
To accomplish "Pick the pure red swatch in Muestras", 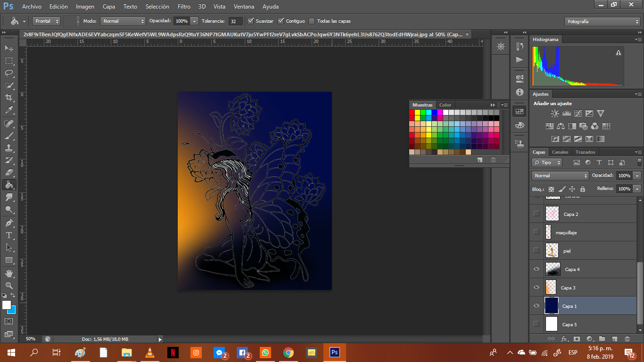I will coord(412,112).
